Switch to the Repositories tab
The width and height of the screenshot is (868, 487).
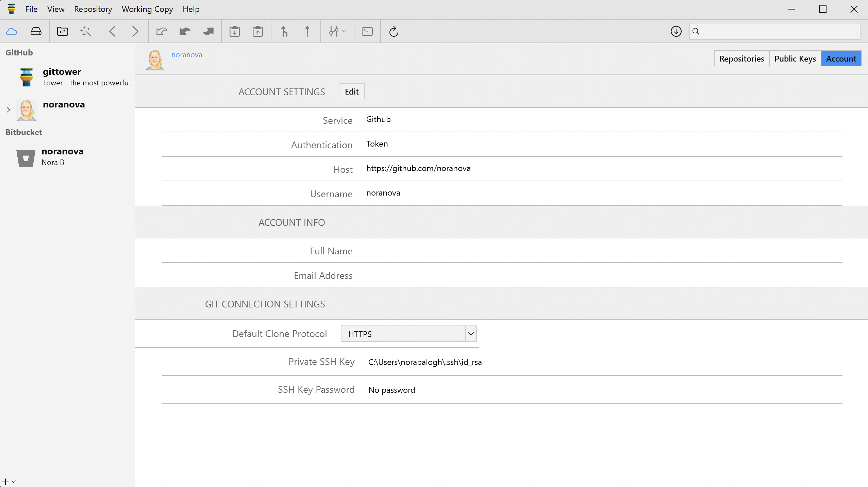click(741, 58)
